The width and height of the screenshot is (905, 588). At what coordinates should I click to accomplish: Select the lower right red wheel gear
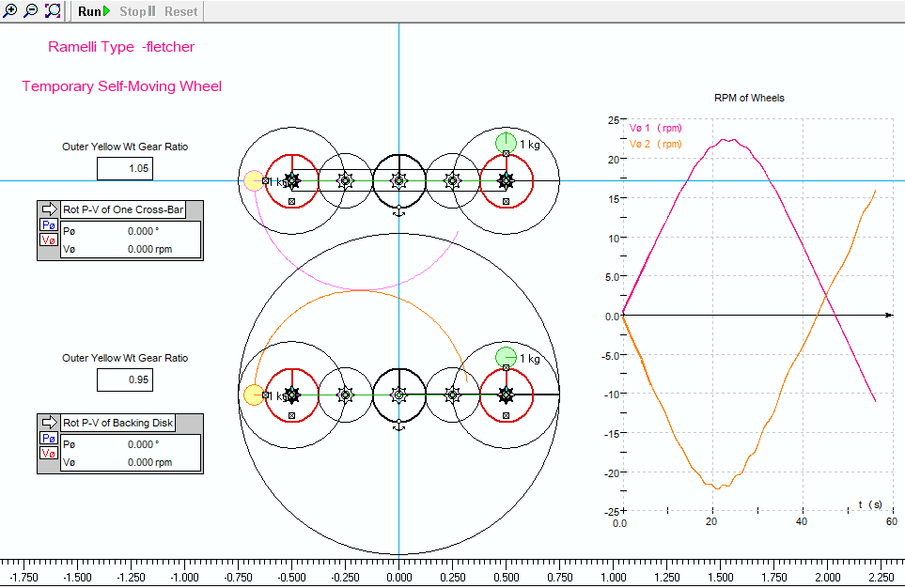tap(507, 395)
